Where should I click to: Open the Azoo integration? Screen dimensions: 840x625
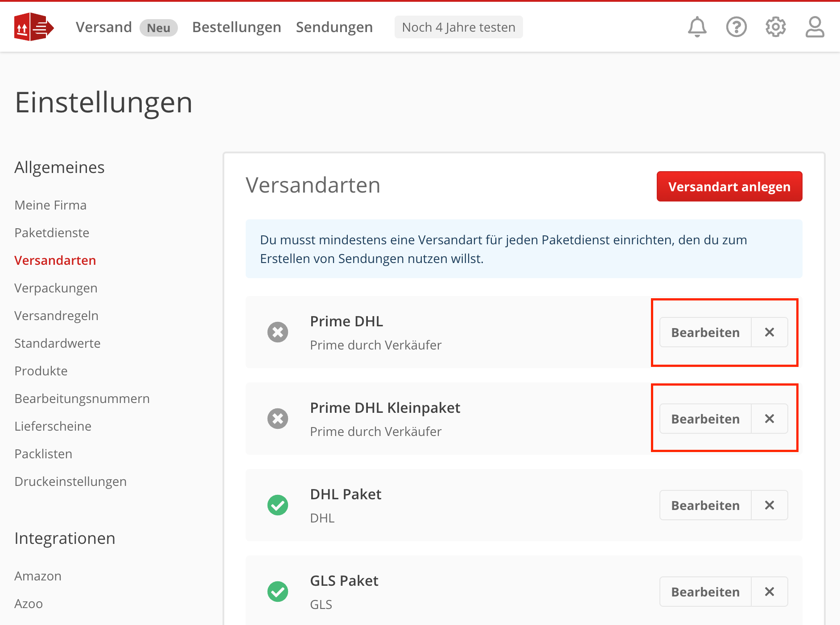(29, 604)
